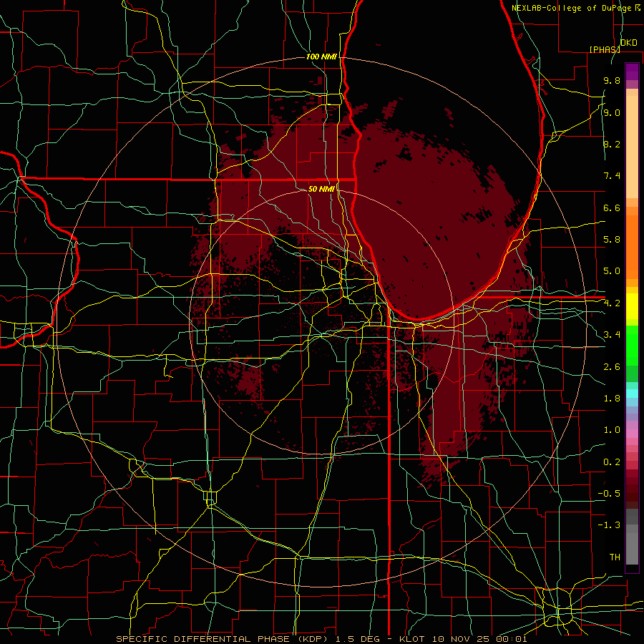Click the -0.5 scale value
Screen dimensions: 644x644
609,494
